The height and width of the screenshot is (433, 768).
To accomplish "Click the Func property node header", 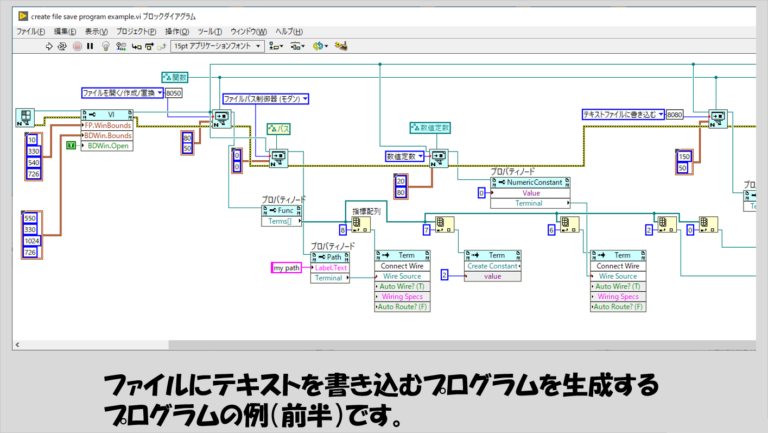I will [282, 211].
